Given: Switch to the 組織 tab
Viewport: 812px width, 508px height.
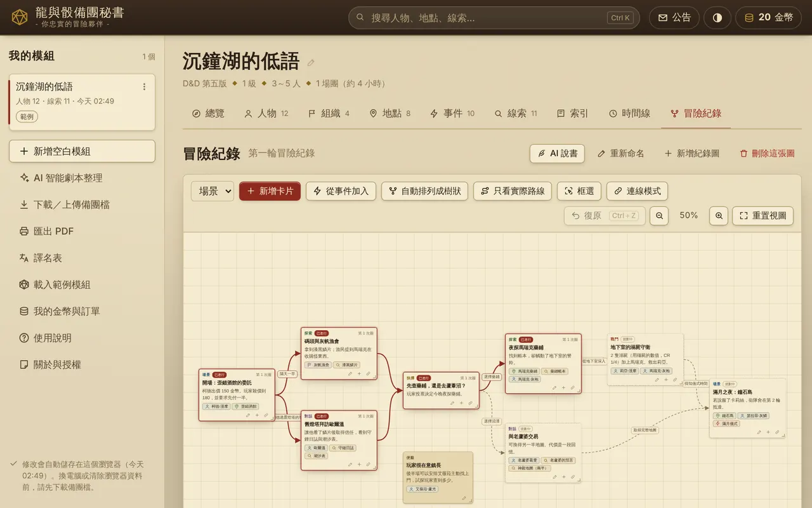Looking at the screenshot, I should pyautogui.click(x=329, y=114).
